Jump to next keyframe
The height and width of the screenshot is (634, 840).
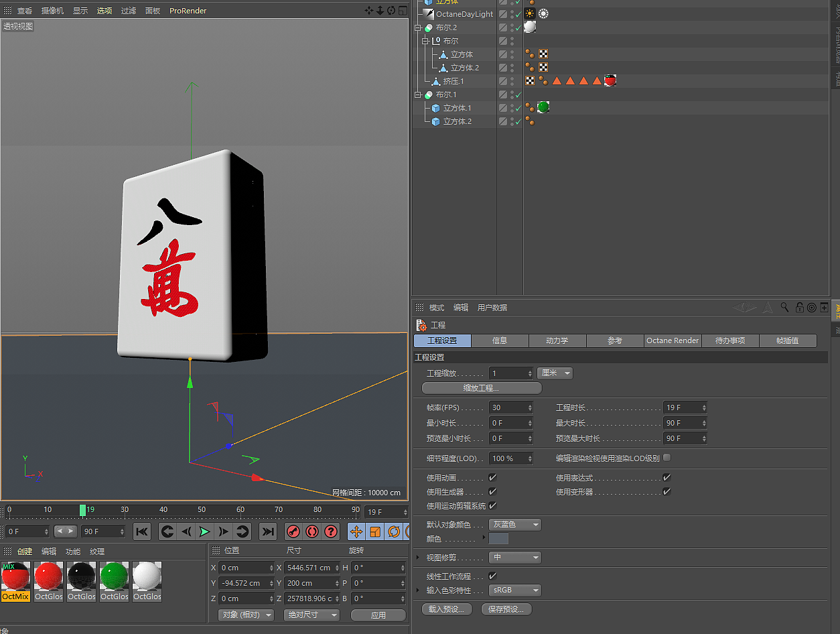tap(242, 531)
